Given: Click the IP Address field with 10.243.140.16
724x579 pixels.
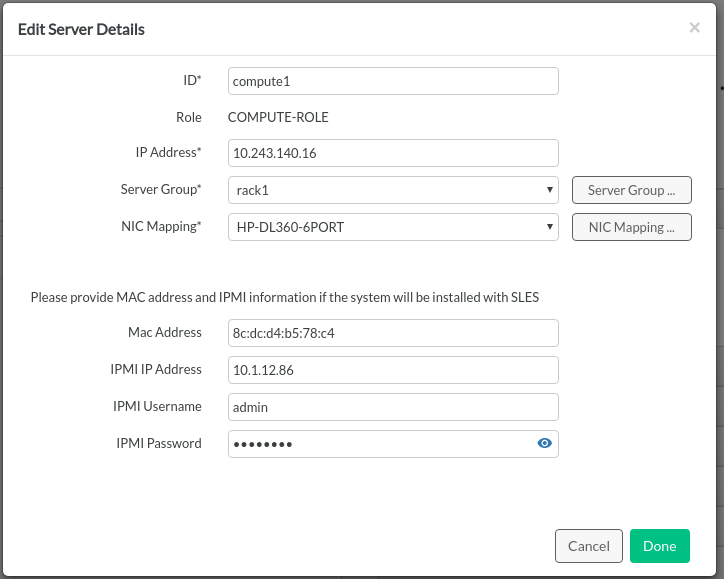Looking at the screenshot, I should [392, 153].
